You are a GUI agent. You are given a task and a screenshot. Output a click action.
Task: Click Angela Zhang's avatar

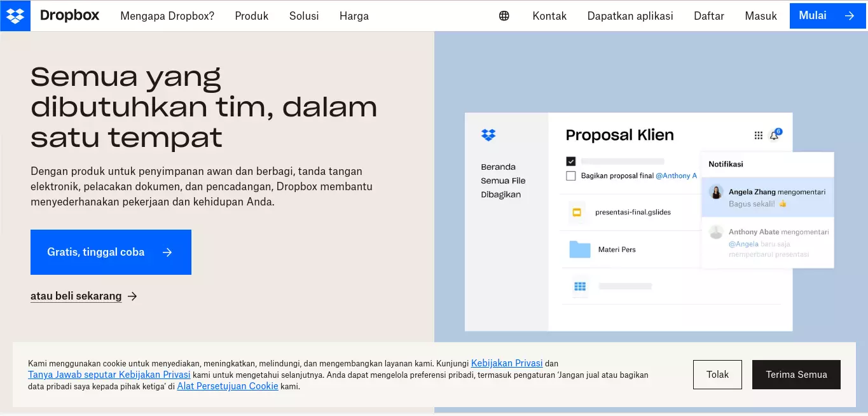tap(717, 192)
